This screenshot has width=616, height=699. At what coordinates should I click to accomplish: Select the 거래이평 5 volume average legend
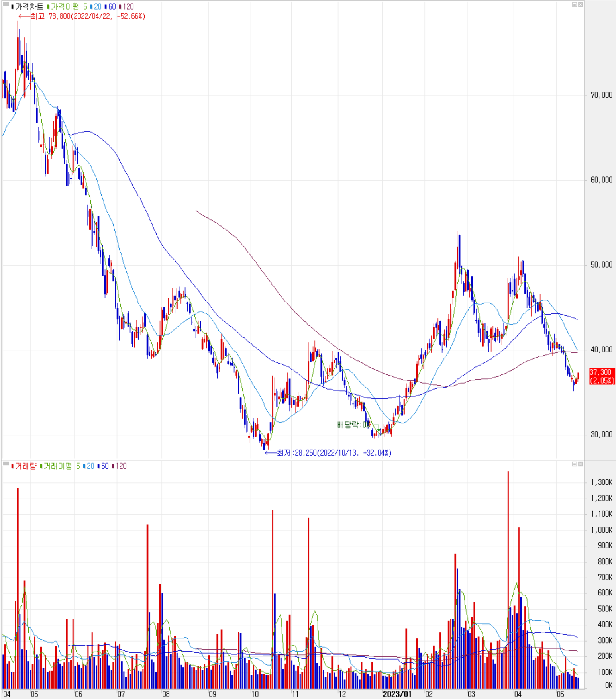(x=60, y=466)
